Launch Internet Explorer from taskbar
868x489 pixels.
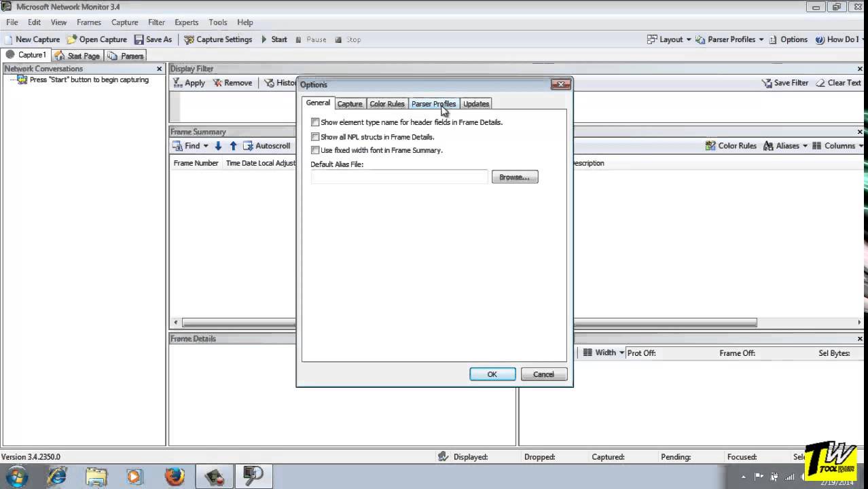click(57, 477)
